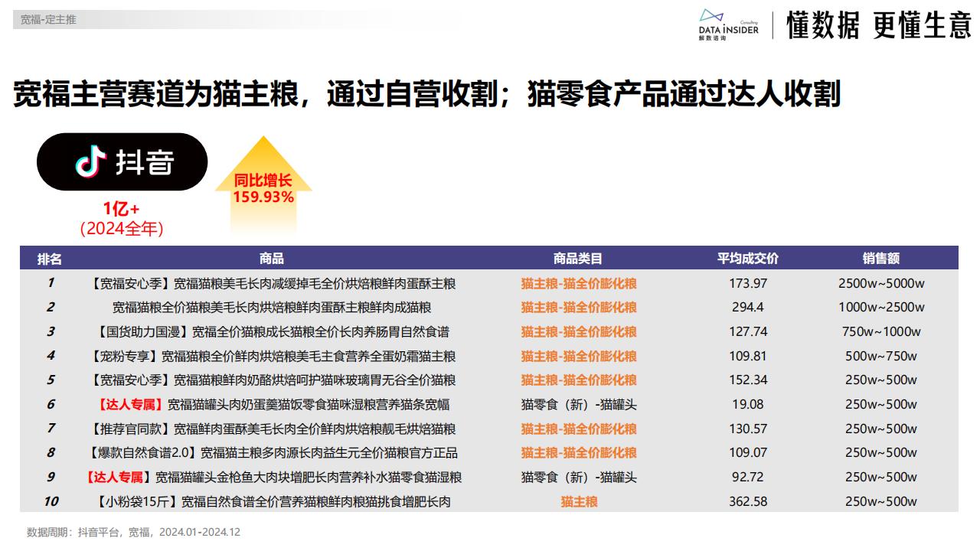Viewport: 980px width, 551px height.
Task: Select the 【小粉袋15斤】 product name
Action: 273,501
